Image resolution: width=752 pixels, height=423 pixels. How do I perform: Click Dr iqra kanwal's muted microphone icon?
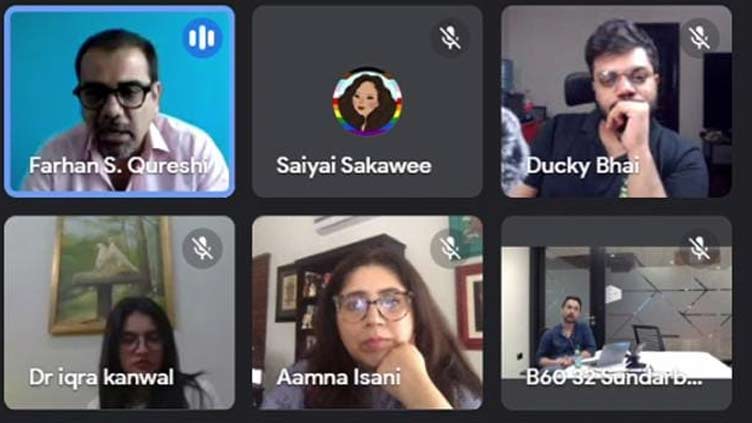(202, 248)
